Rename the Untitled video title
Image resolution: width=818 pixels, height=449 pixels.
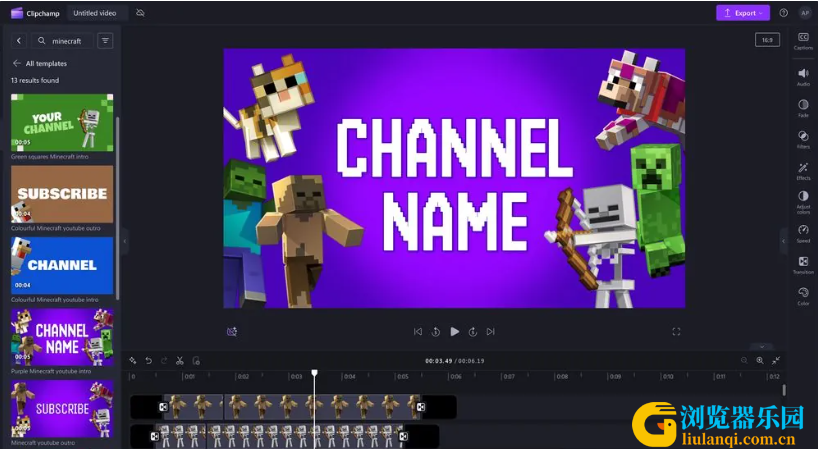pyautogui.click(x=94, y=13)
